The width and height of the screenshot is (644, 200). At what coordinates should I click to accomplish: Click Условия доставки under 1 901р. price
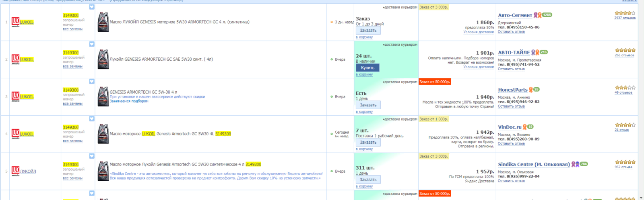(479, 67)
